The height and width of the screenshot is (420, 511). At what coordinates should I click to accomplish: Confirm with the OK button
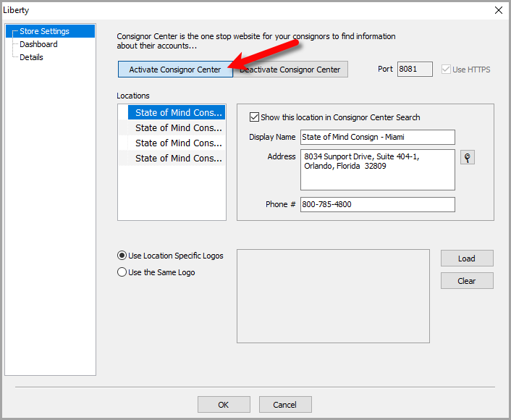pos(224,404)
